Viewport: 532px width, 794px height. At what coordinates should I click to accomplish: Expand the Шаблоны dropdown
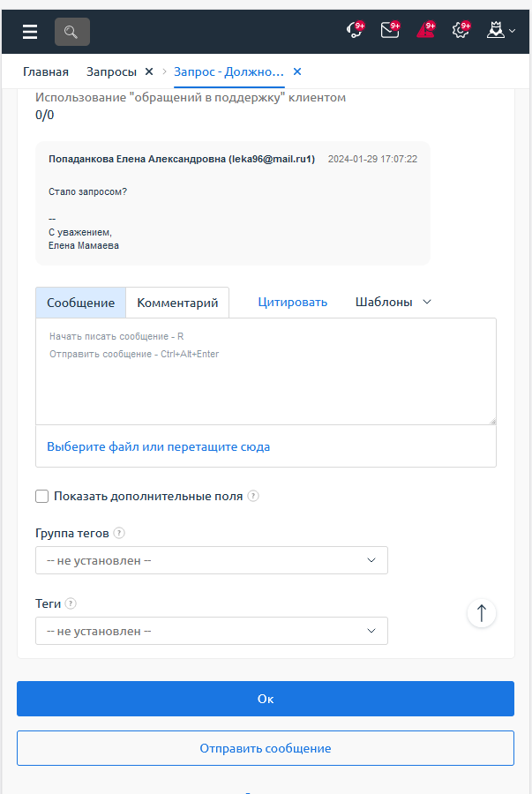(393, 302)
